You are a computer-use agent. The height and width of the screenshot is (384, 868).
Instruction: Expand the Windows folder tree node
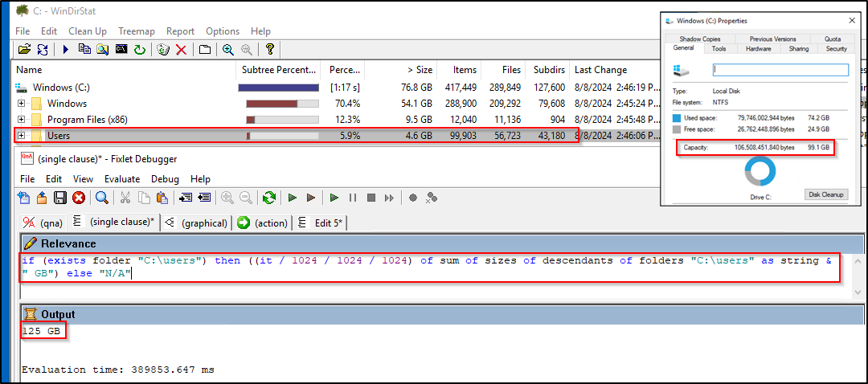click(22, 104)
